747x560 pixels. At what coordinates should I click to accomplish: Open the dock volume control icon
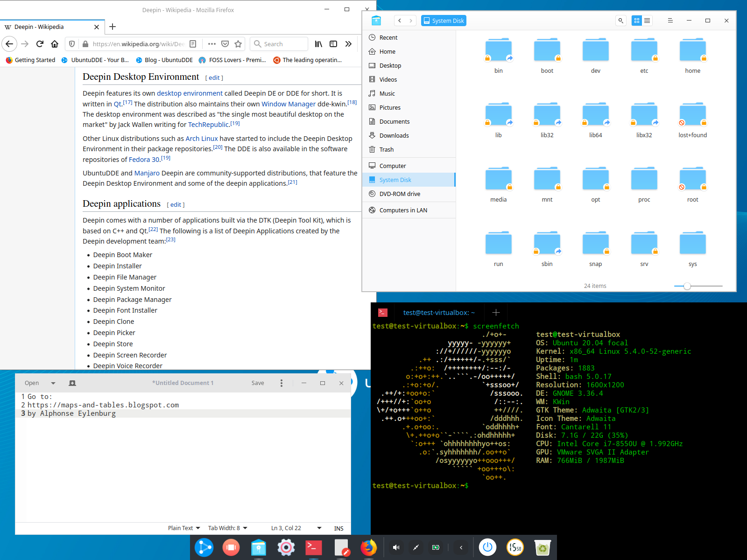(x=396, y=547)
